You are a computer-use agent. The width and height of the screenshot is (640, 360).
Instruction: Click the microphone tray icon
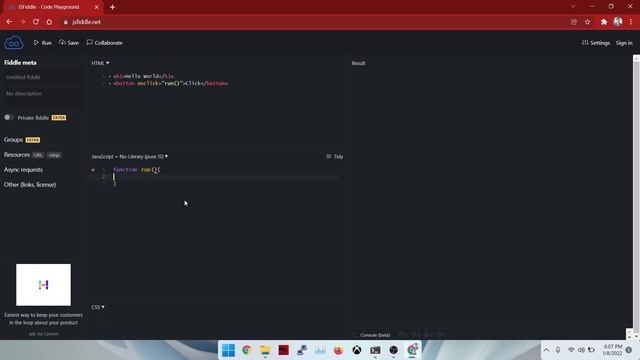(x=558, y=350)
